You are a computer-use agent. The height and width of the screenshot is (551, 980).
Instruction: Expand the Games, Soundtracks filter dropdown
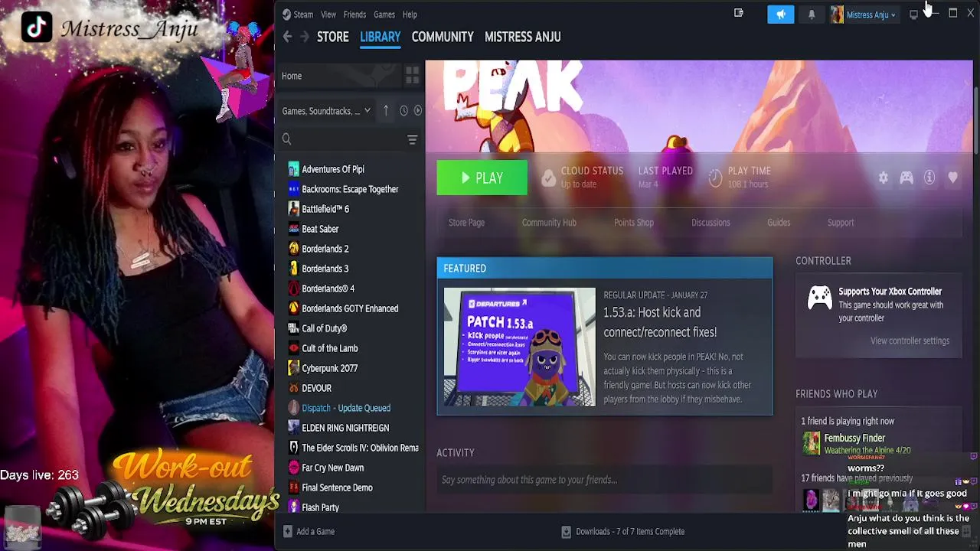326,111
